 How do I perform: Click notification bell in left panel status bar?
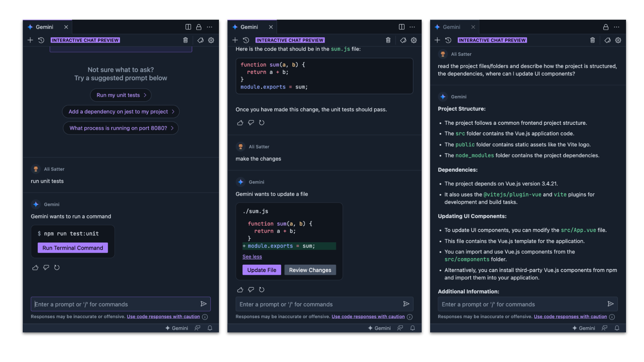click(210, 328)
